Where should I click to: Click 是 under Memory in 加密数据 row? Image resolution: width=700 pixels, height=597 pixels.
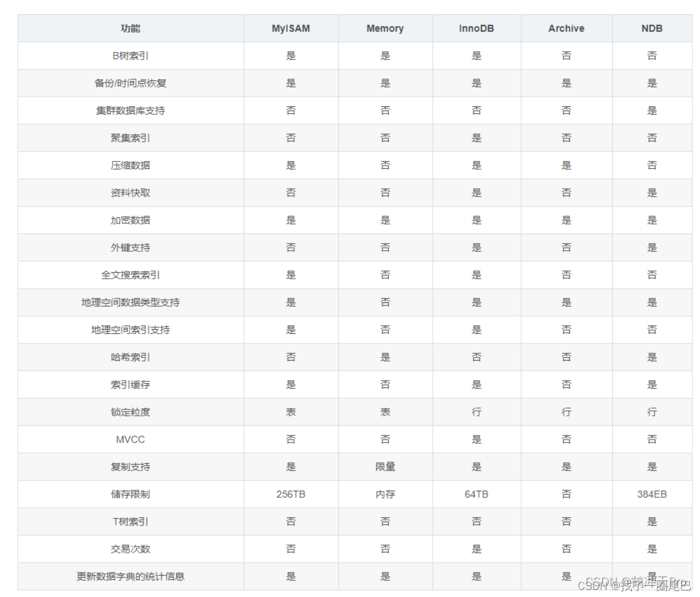(385, 220)
